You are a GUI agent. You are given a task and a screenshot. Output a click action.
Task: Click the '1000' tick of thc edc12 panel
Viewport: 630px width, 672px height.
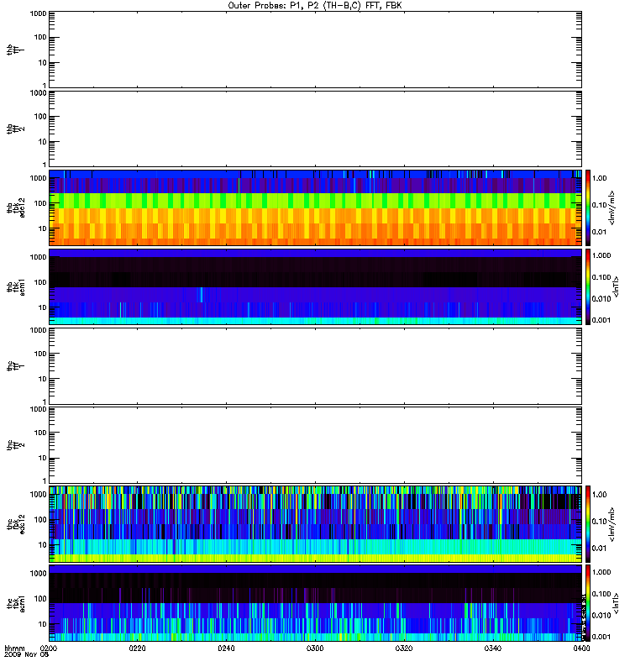point(38,494)
